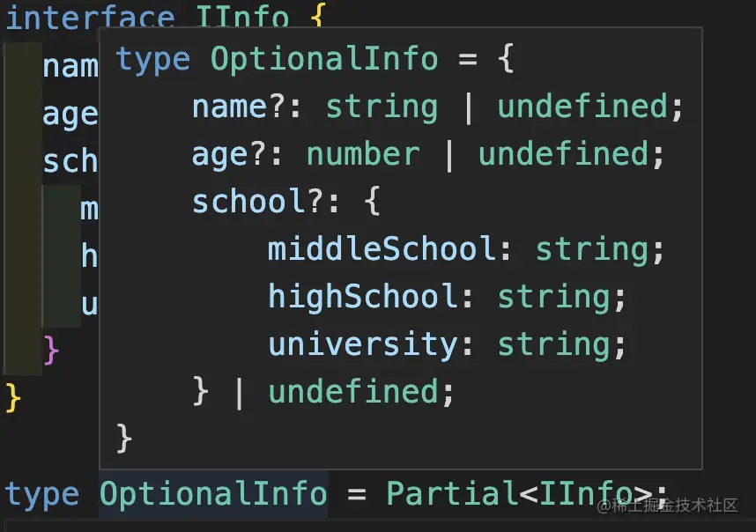Click the IInfo interface name at top

pyautogui.click(x=242, y=16)
